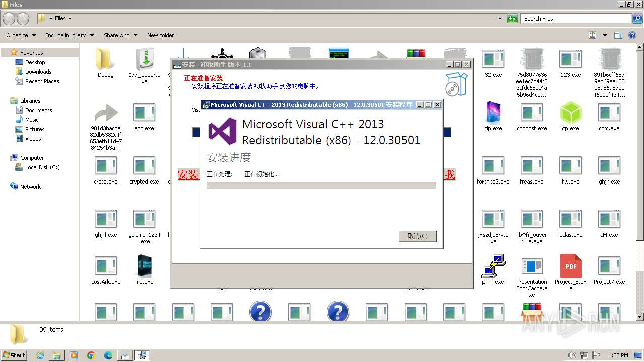Select Pictures library
Viewport: 644px width, 362px height.
pos(35,129)
